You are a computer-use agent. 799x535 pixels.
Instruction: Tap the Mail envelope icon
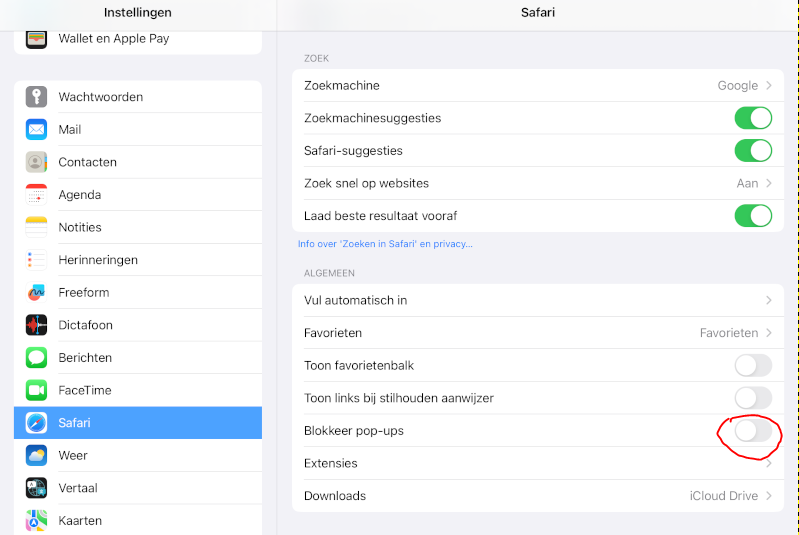37,130
